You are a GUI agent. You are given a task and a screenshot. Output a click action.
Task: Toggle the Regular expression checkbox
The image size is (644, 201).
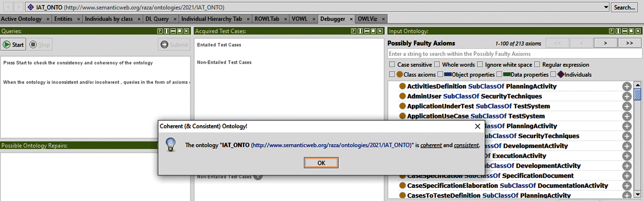537,65
